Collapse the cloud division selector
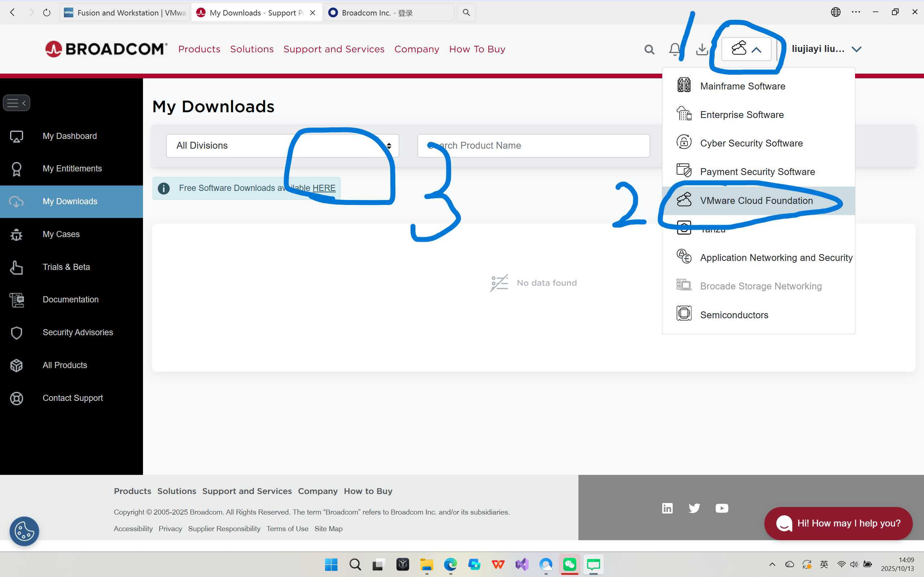The height and width of the screenshot is (577, 924). (746, 49)
